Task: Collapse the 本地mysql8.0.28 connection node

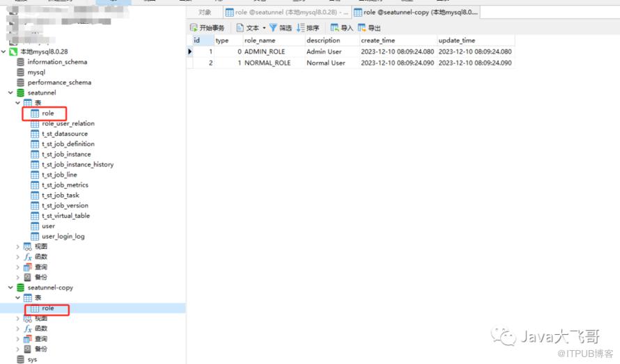Action: point(3,52)
